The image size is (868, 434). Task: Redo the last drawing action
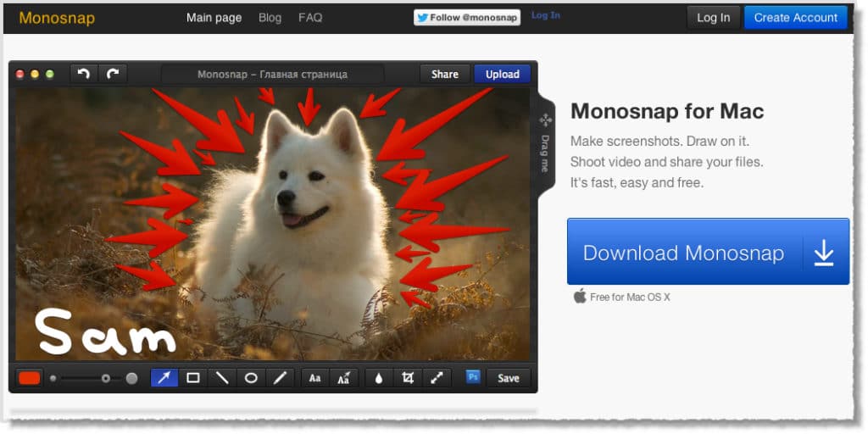point(113,74)
